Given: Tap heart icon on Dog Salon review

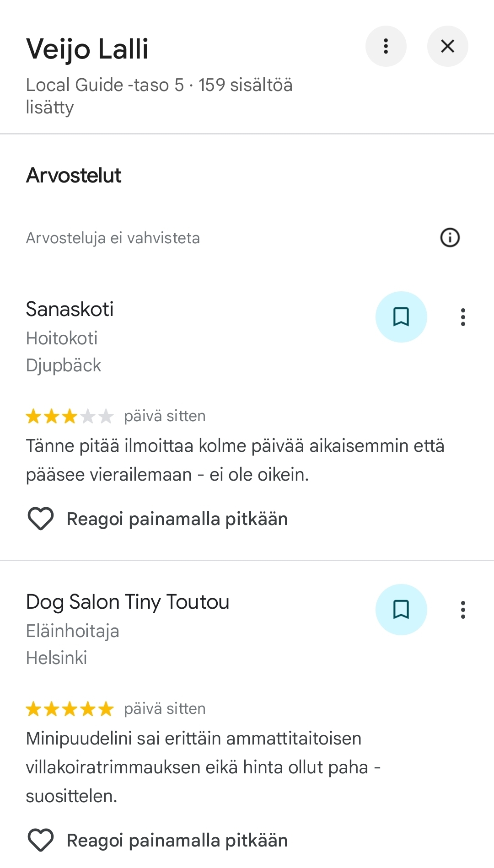Looking at the screenshot, I should click(41, 840).
